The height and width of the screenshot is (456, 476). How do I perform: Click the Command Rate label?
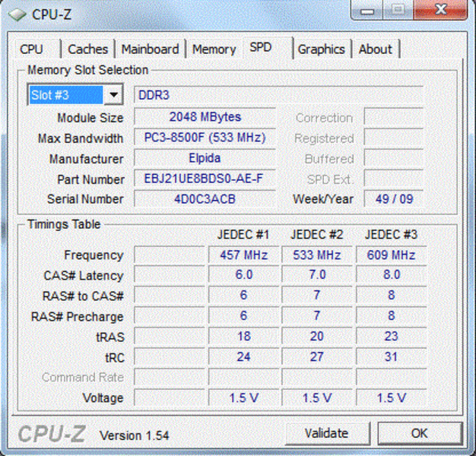(83, 377)
